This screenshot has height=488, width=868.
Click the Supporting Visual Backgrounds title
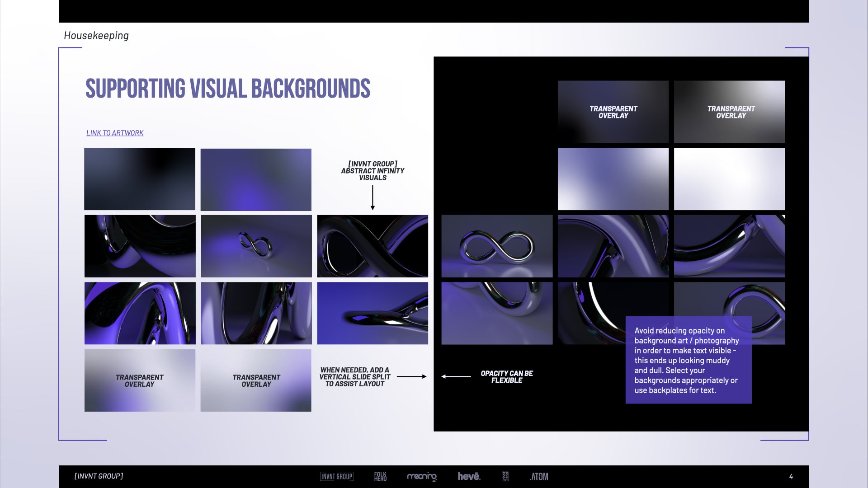(x=227, y=89)
